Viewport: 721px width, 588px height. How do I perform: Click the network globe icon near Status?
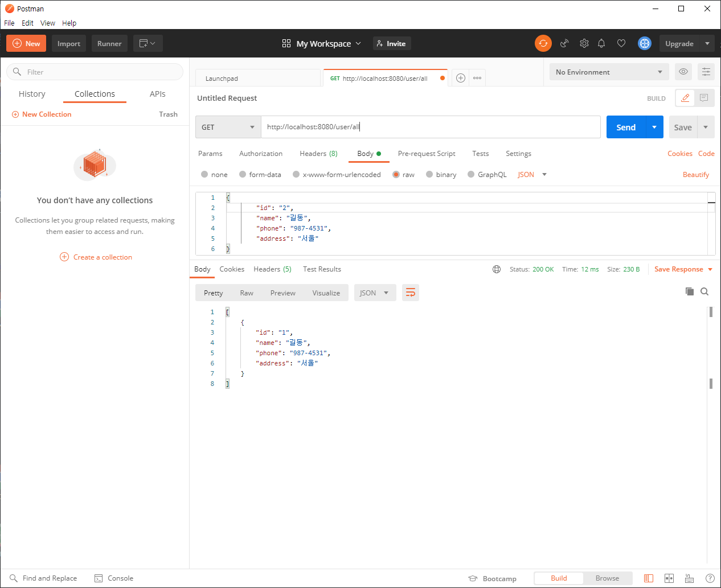pos(497,269)
